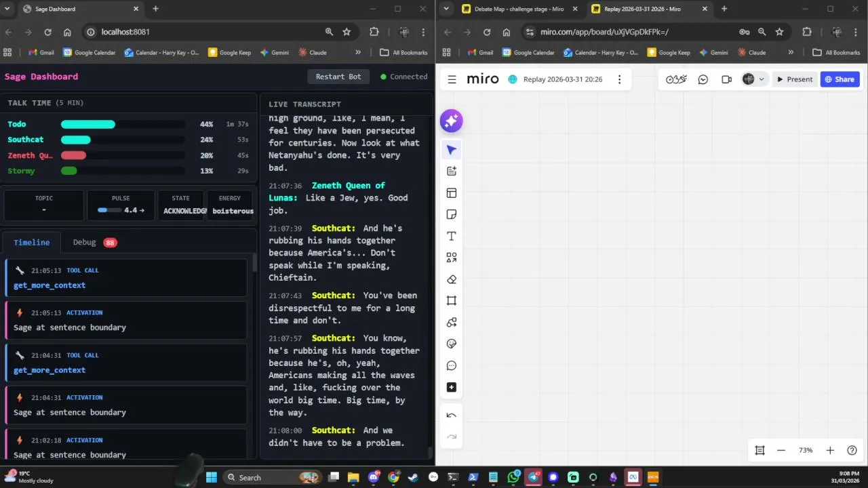This screenshot has width=868, height=488.
Task: Click the 73% zoom level
Action: pyautogui.click(x=806, y=450)
